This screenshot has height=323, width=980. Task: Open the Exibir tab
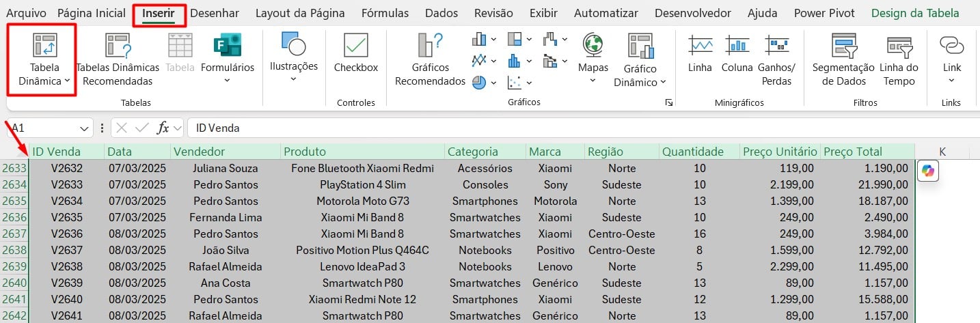pyautogui.click(x=543, y=13)
